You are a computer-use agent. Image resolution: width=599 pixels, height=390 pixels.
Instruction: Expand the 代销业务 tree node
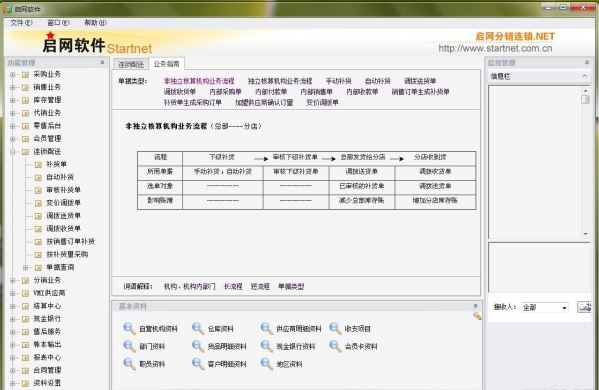pyautogui.click(x=13, y=113)
